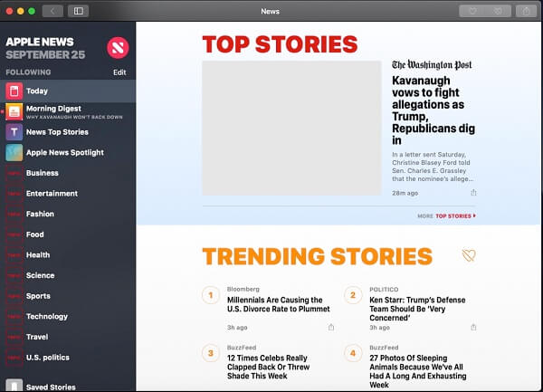Image resolution: width=543 pixels, height=392 pixels.
Task: Click the crossed-heart icon beside Trending Stories
Action: click(x=468, y=256)
